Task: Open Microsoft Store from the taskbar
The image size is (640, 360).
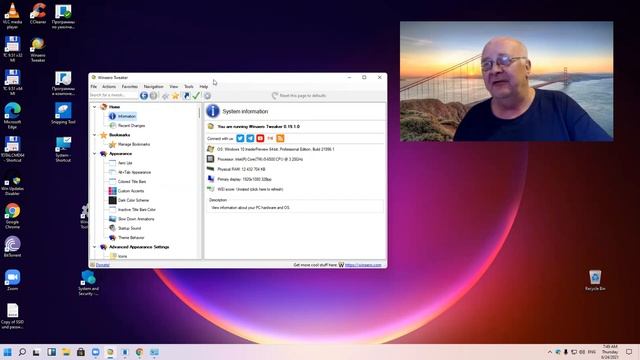Action: 81,352
